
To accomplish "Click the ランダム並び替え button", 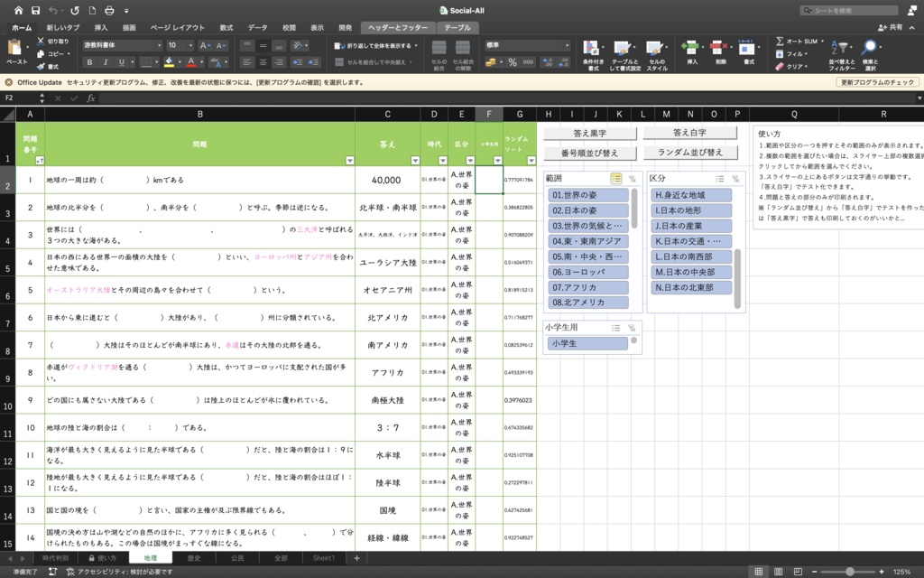I will (x=691, y=152).
